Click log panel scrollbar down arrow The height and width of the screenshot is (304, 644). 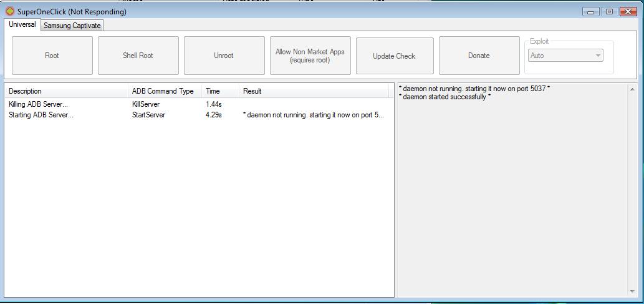[x=633, y=292]
